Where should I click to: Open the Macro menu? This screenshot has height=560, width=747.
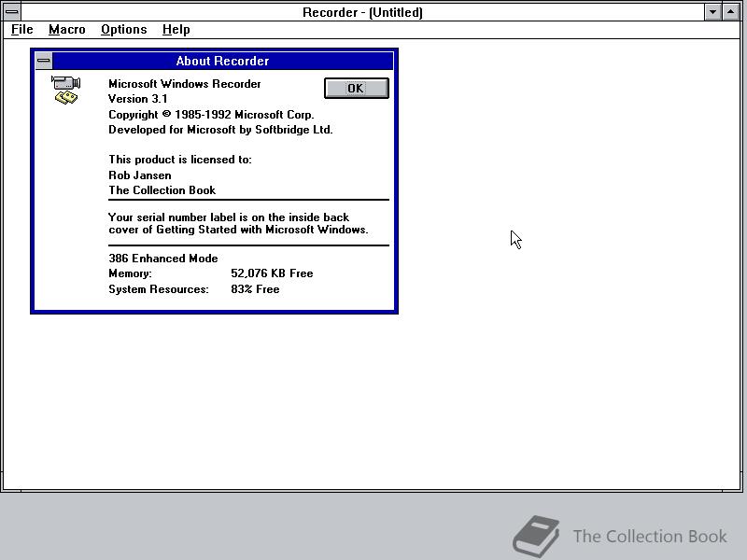(66, 30)
